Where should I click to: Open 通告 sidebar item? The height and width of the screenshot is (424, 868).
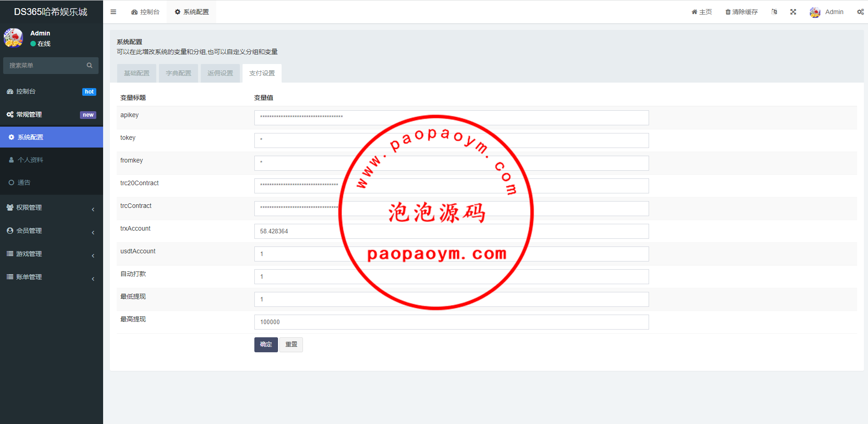pyautogui.click(x=51, y=182)
